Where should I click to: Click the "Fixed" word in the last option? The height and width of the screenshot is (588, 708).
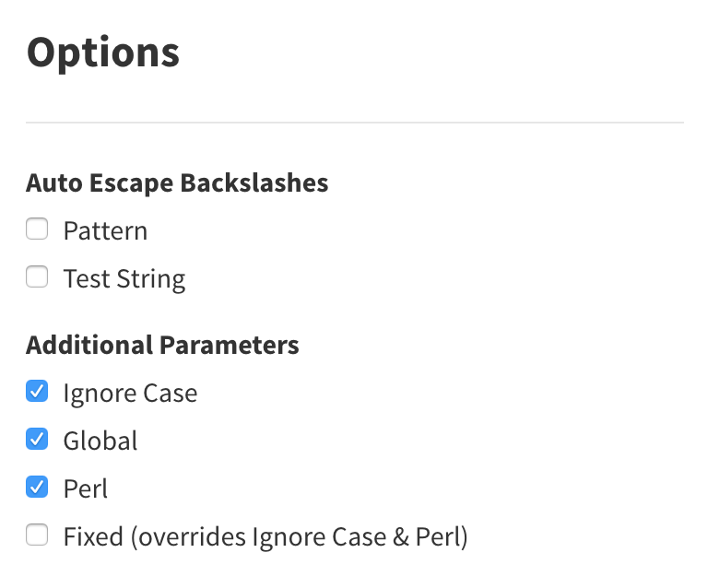[x=94, y=536]
